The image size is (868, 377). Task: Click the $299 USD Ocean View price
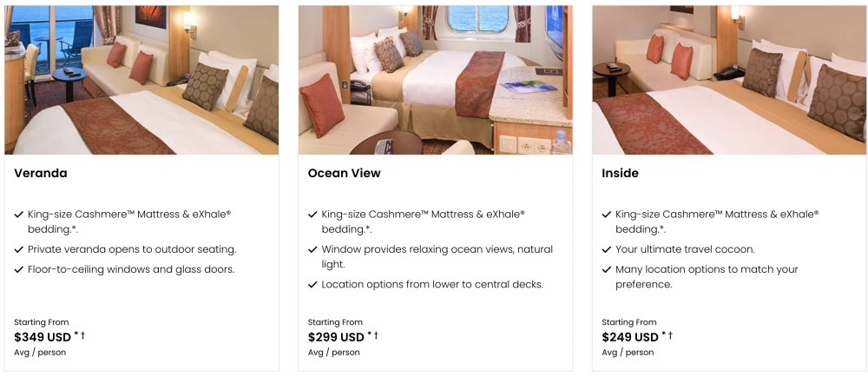[336, 337]
